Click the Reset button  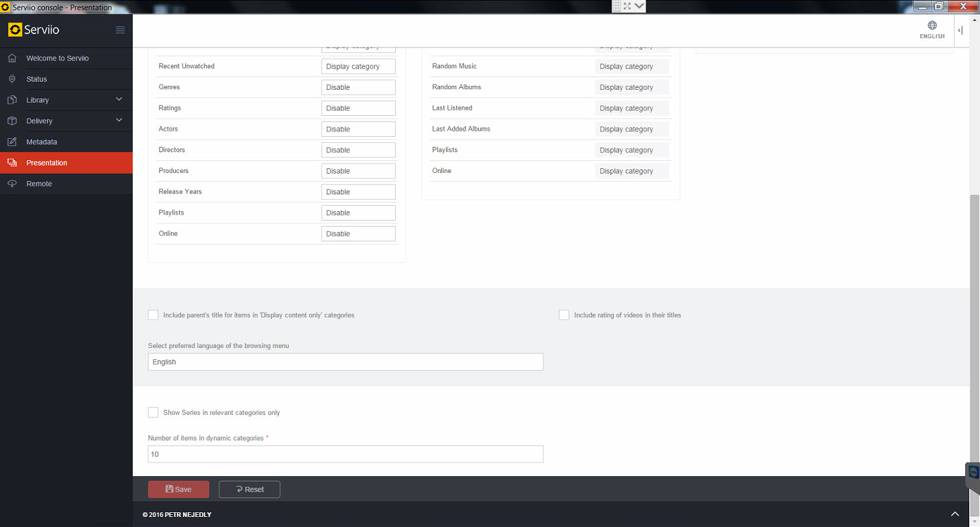250,489
